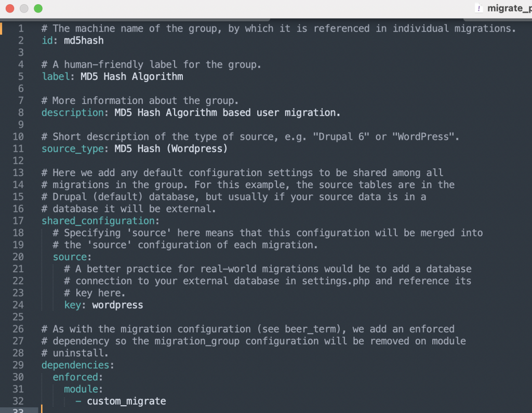Click the migrate file title text
This screenshot has width=532, height=413.
509,8
